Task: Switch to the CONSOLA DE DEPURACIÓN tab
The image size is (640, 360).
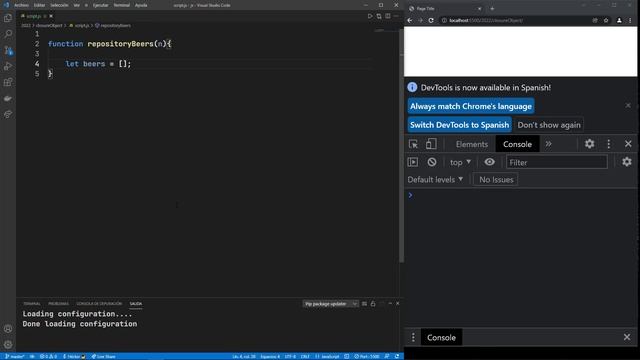Action: tap(99, 304)
